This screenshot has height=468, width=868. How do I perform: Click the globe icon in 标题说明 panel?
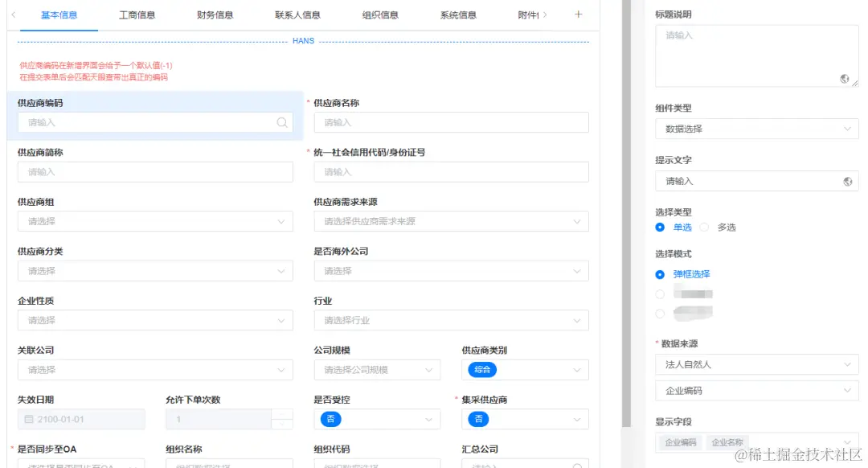tap(844, 80)
